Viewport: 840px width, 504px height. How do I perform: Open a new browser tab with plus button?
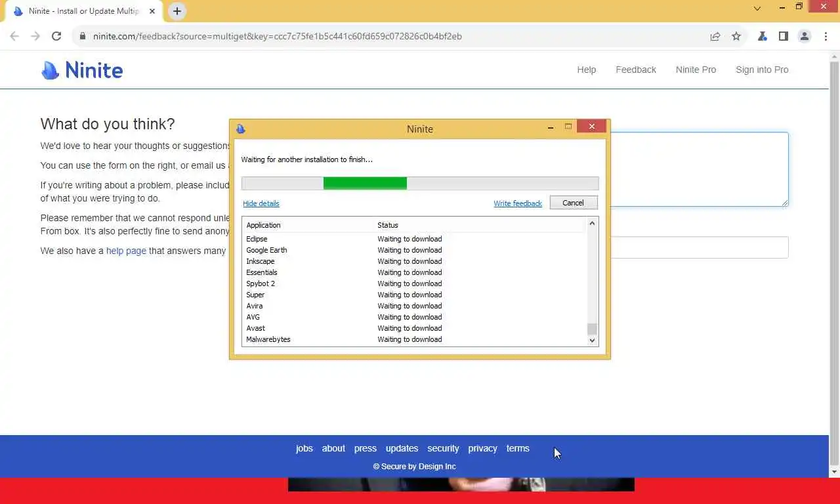[177, 11]
